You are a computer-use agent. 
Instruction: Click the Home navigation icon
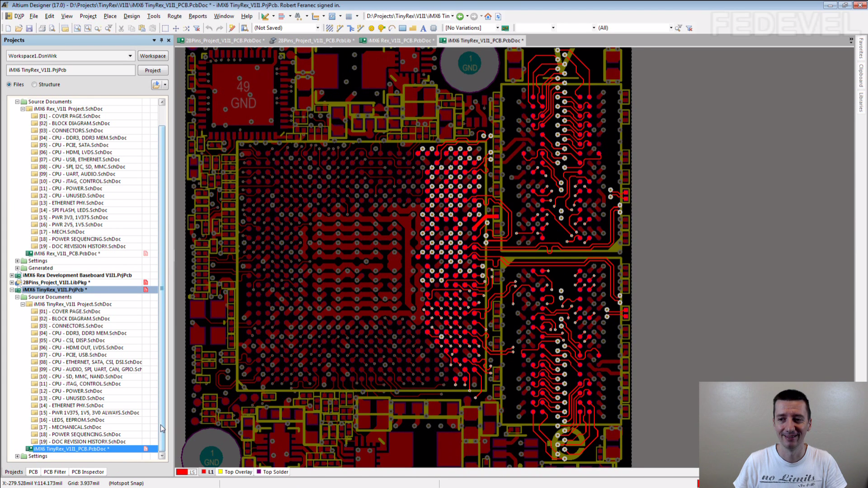(488, 16)
